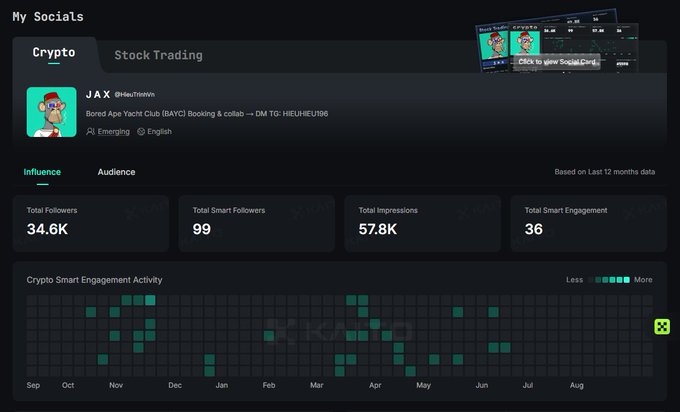
Task: Switch to the Crypto tab
Action: pyautogui.click(x=54, y=52)
